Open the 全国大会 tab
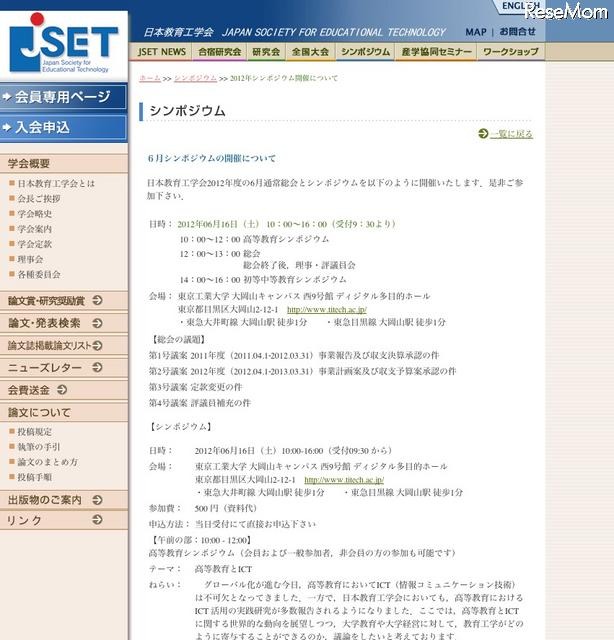Viewport: 614px width, 640px height. tap(310, 52)
